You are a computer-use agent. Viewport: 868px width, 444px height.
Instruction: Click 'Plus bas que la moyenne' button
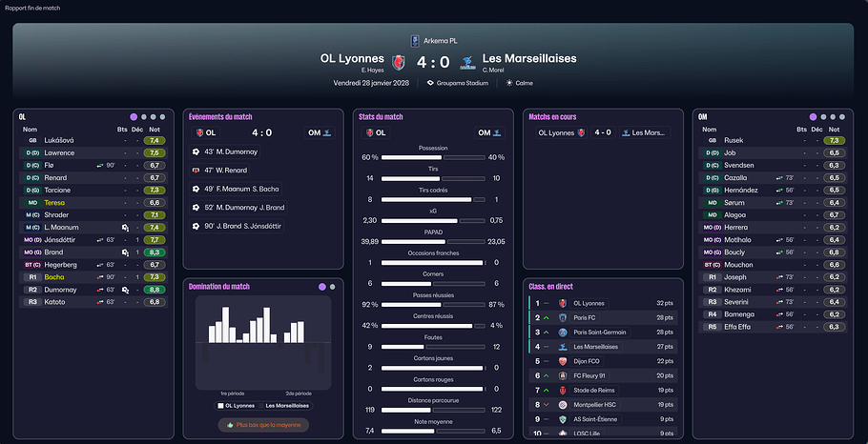(262, 425)
